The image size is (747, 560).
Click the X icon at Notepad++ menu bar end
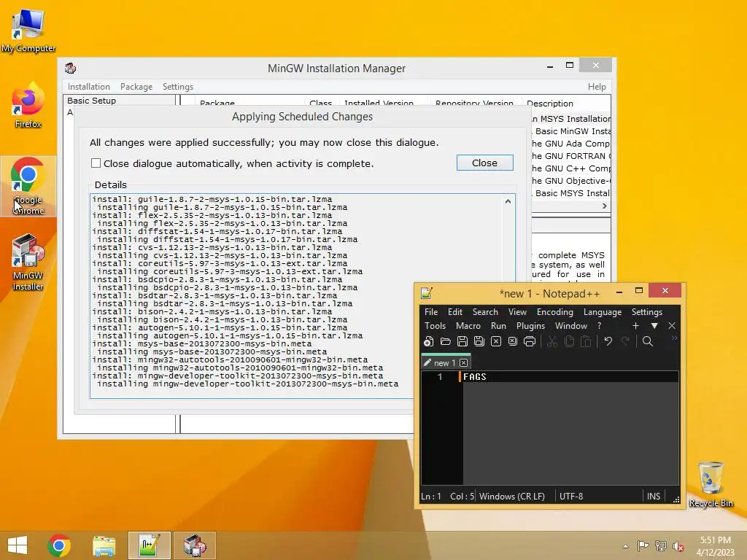672,326
